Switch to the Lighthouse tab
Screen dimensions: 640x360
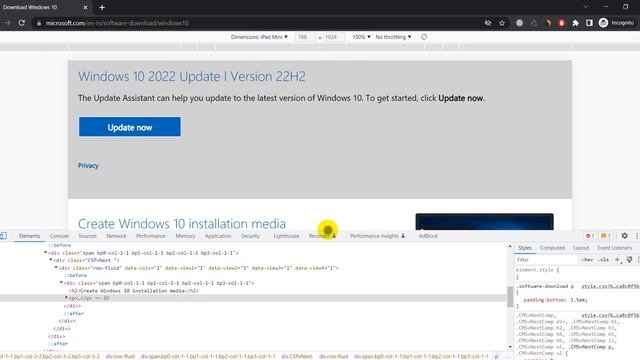pyautogui.click(x=286, y=236)
